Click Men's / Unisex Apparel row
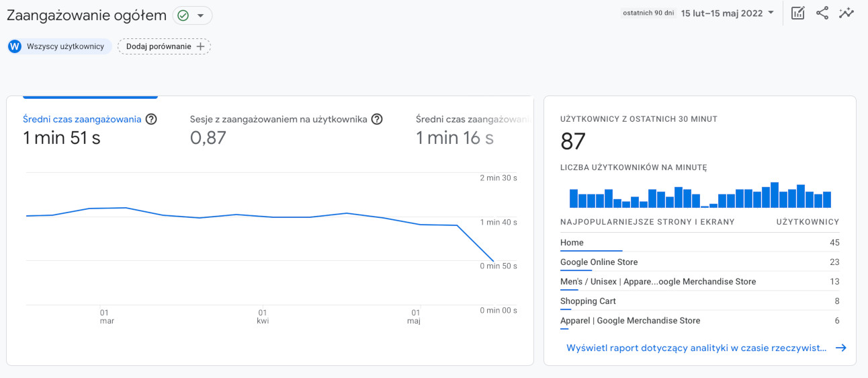 [700, 282]
